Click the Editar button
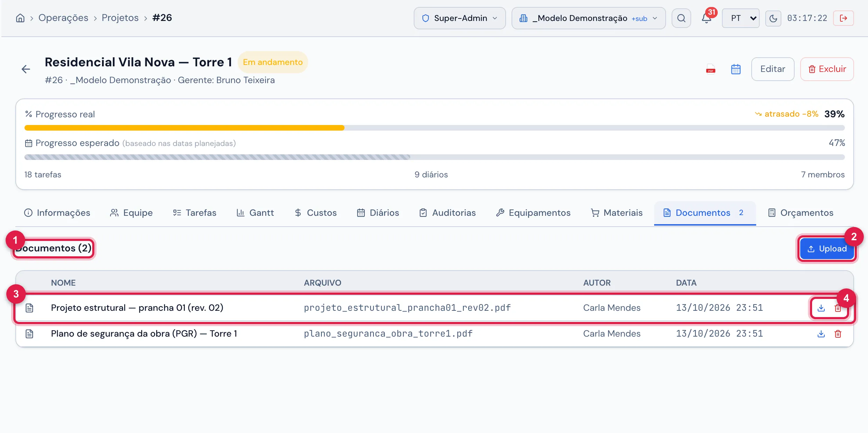This screenshot has width=868, height=433. click(773, 69)
